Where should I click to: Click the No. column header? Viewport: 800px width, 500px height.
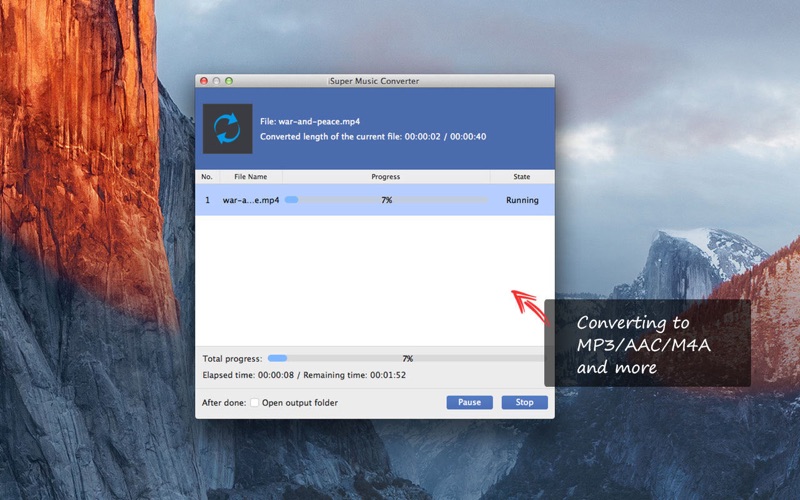point(207,177)
